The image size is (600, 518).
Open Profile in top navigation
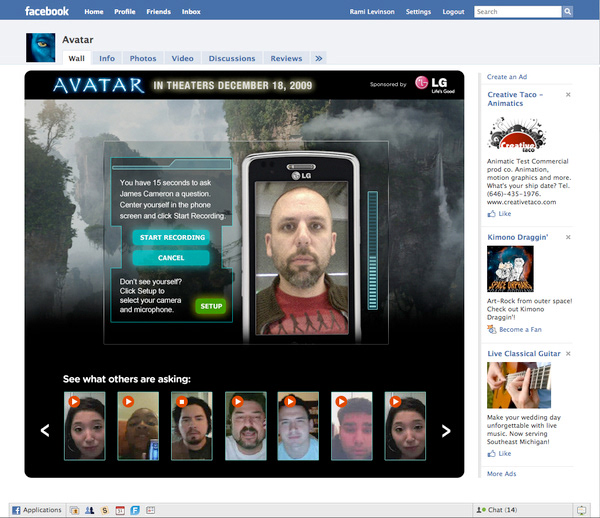tap(125, 11)
